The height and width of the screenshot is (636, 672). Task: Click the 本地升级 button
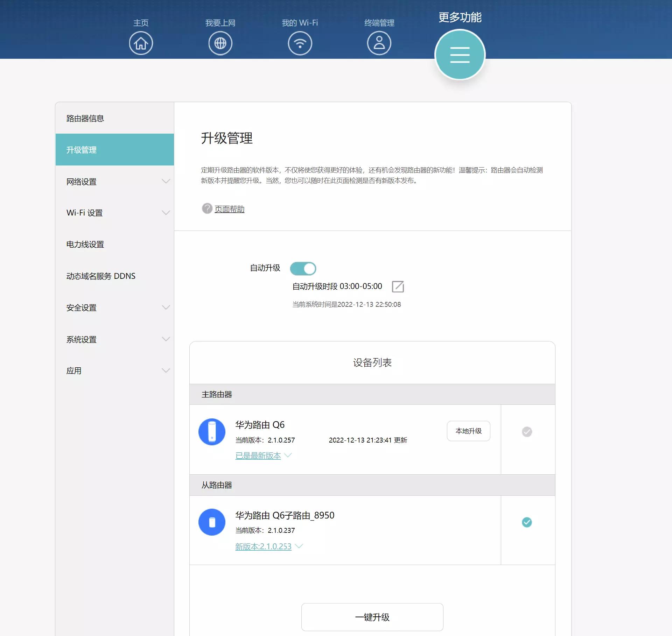tap(468, 431)
